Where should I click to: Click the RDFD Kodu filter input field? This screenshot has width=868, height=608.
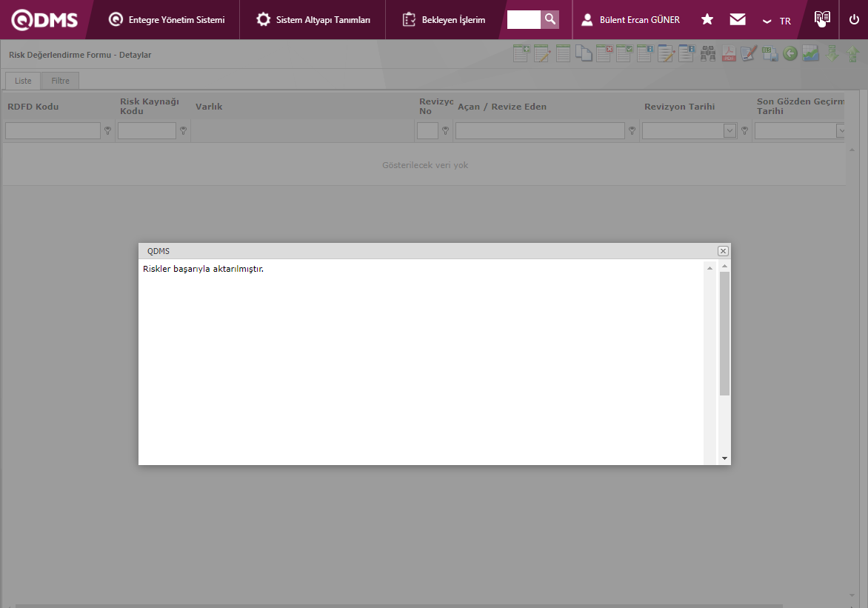pyautogui.click(x=53, y=131)
